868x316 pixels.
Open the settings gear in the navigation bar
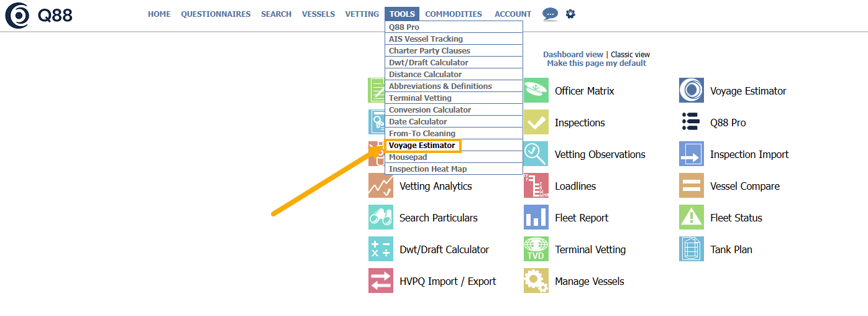(570, 14)
